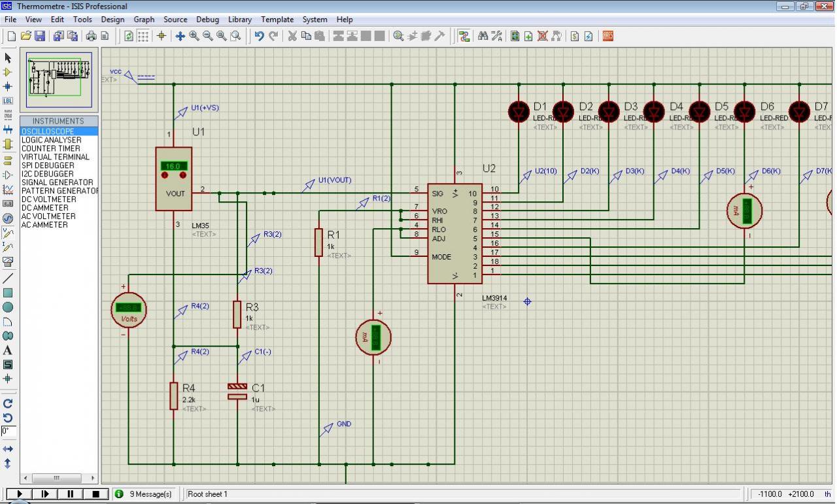
Task: Undo last action with the undo arrow
Action: [259, 36]
